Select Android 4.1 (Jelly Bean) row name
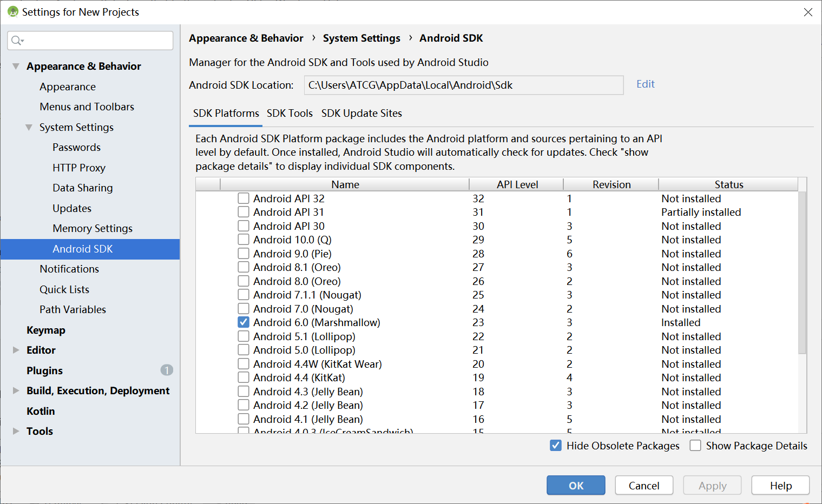The width and height of the screenshot is (822, 504). coord(308,419)
